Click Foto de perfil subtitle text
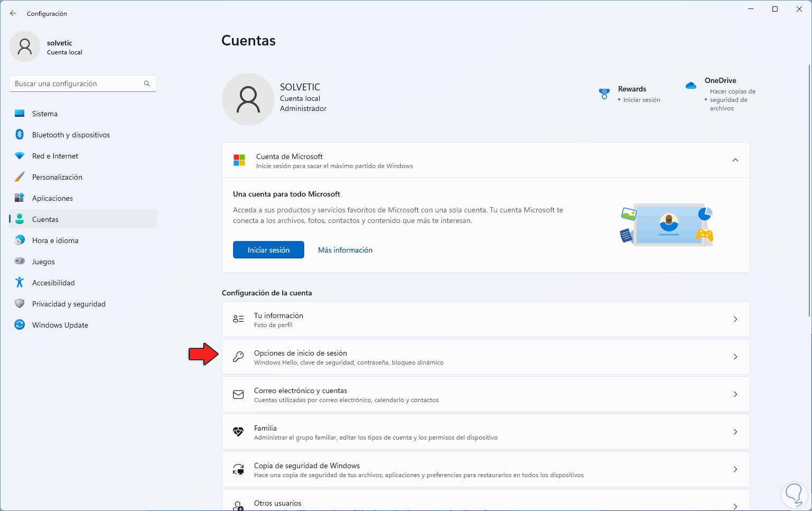 pos(273,325)
